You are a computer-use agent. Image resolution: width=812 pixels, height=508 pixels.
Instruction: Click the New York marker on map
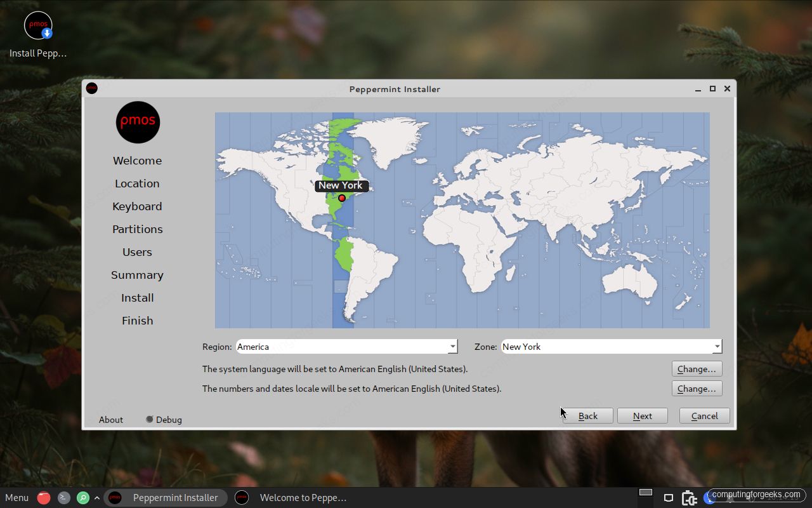[x=342, y=198]
